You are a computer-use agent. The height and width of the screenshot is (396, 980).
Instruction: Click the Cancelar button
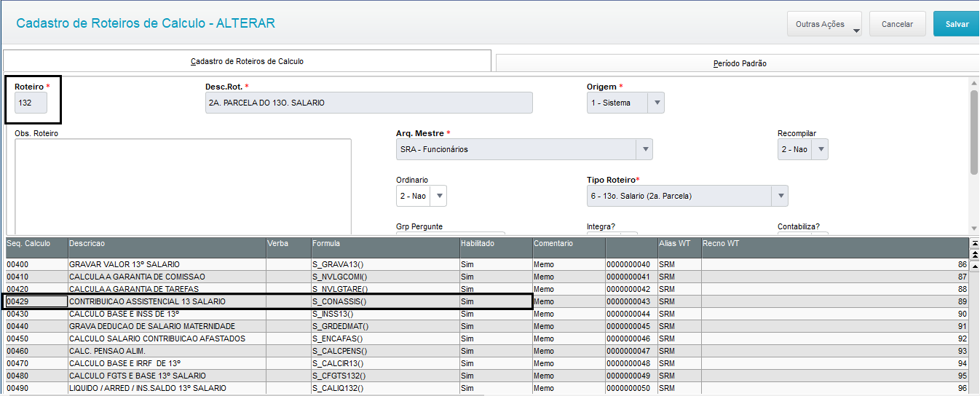897,24
